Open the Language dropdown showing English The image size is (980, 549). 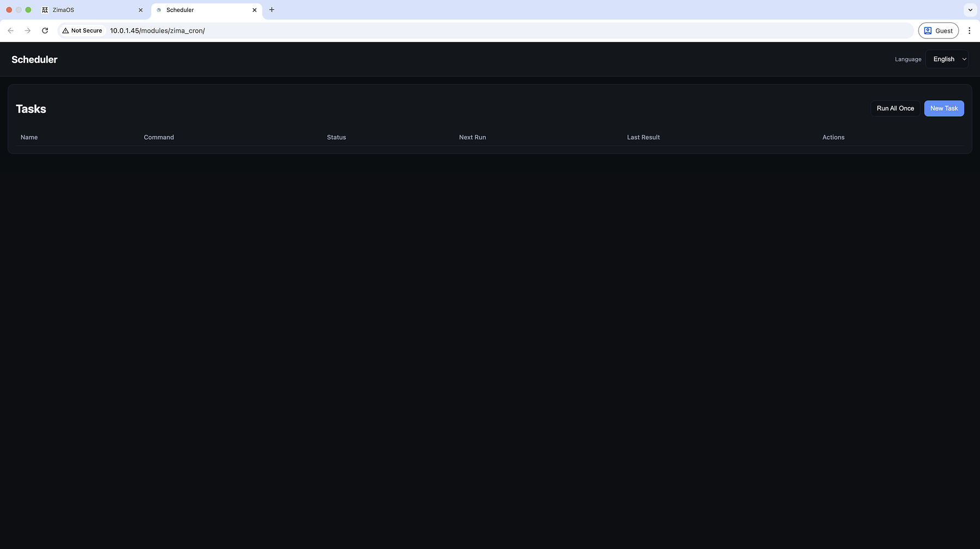pyautogui.click(x=947, y=59)
